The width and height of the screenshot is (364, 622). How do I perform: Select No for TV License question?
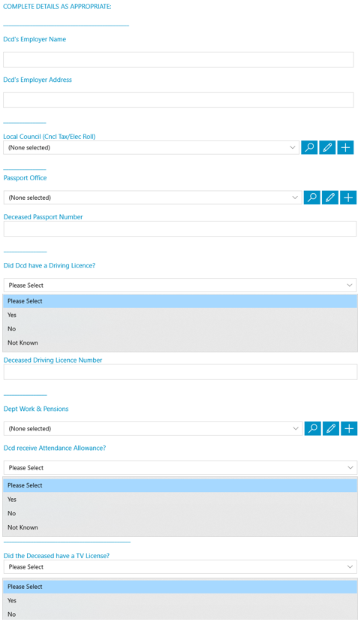[x=180, y=614]
